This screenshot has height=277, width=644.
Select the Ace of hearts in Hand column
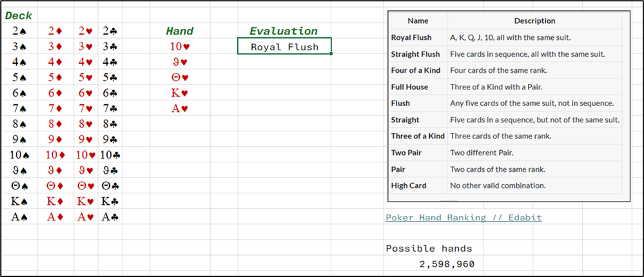[180, 109]
